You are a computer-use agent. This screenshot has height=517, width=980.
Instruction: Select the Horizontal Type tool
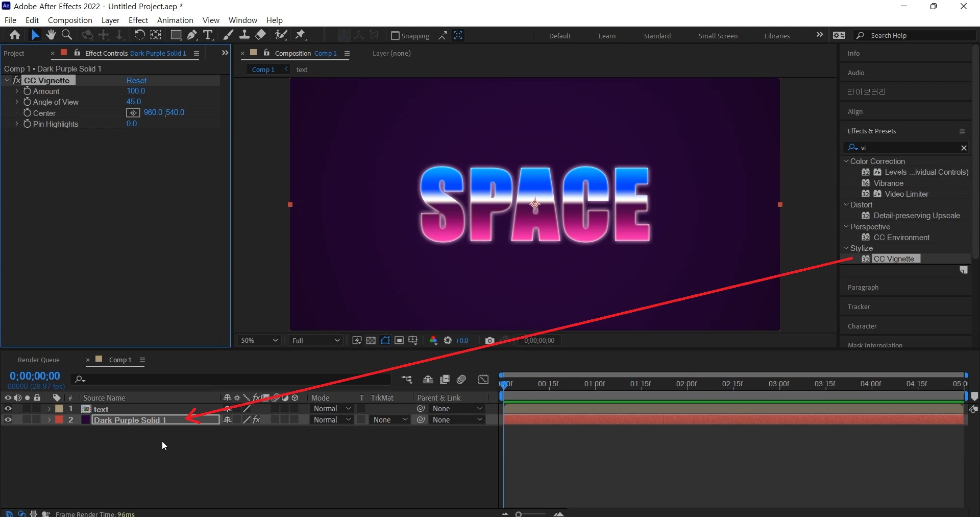point(208,35)
